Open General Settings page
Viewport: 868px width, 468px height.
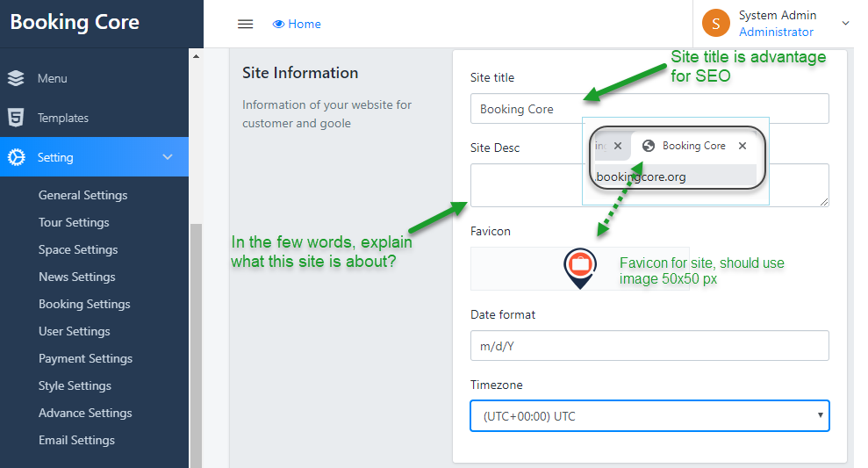coord(83,195)
